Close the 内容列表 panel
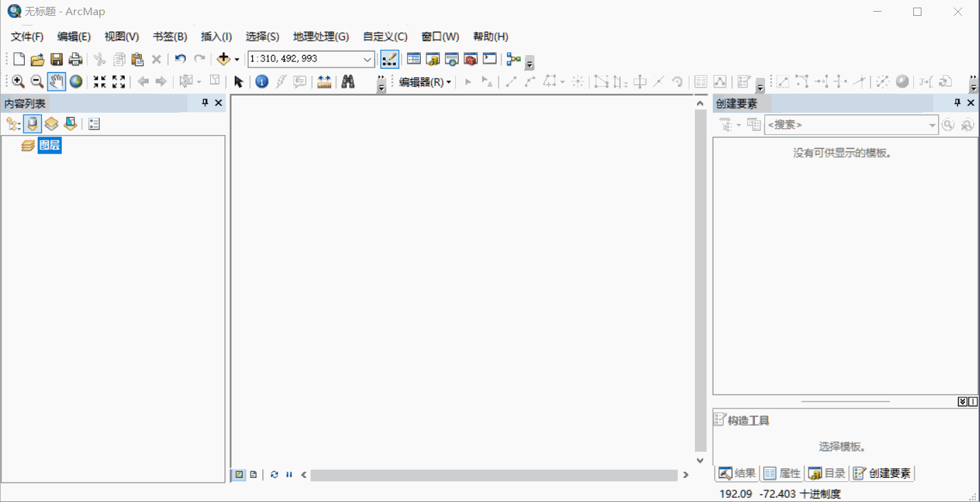The width and height of the screenshot is (980, 502). [x=218, y=103]
